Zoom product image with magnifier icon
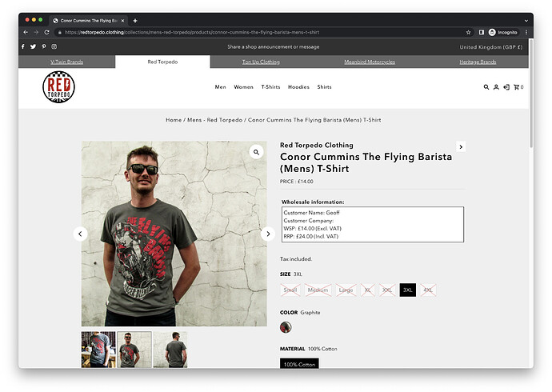552x392 pixels. point(256,152)
